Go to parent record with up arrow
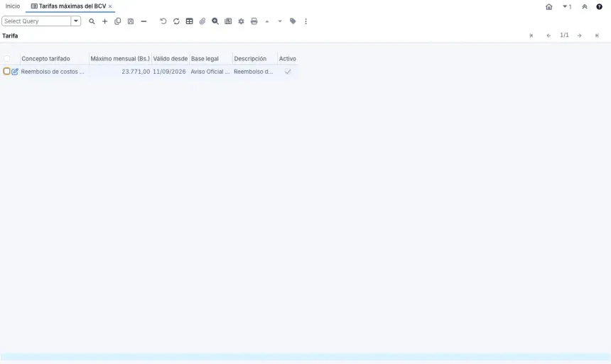Viewport: 611px width, 364px height. [x=267, y=21]
